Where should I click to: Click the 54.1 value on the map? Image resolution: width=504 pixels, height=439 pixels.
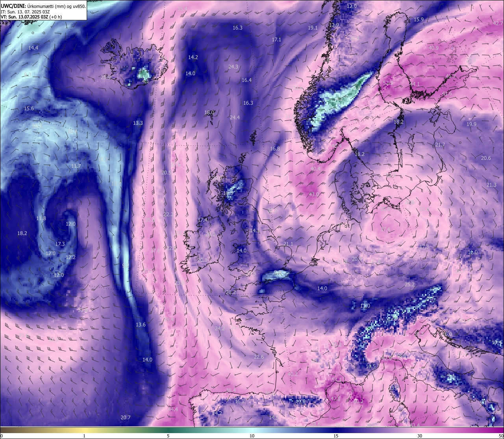pyautogui.click(x=337, y=380)
